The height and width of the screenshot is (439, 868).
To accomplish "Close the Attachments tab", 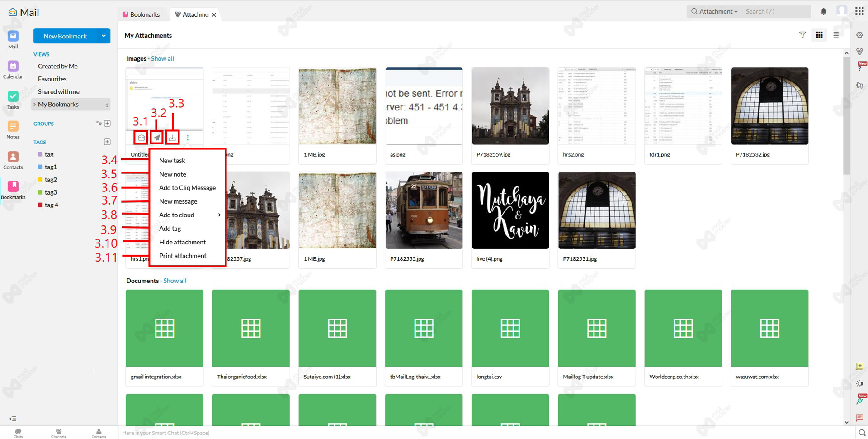I will 214,14.
